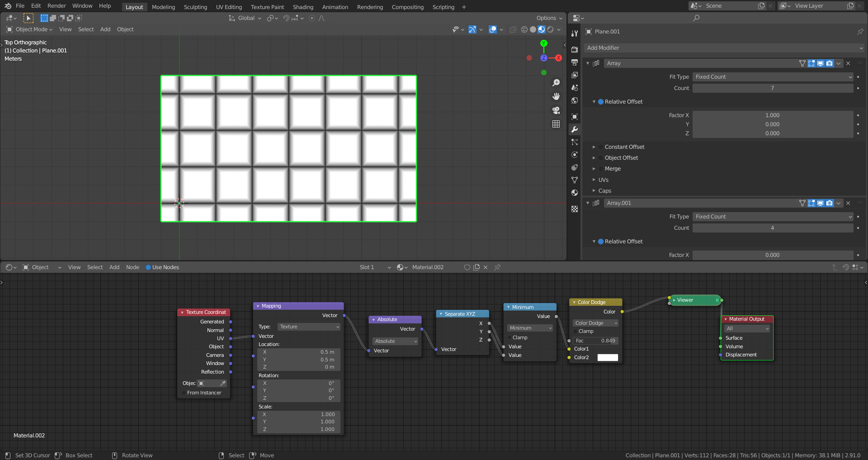The width and height of the screenshot is (868, 460).
Task: Enable Clamp in Minimum node
Action: click(510, 337)
